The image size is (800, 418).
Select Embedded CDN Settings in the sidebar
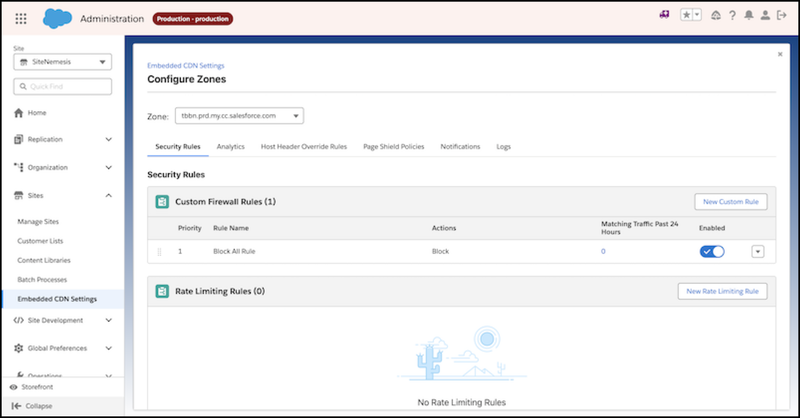coord(63,299)
